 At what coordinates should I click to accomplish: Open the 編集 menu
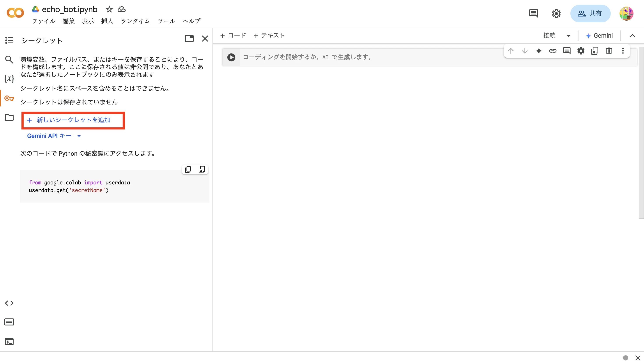pyautogui.click(x=69, y=21)
